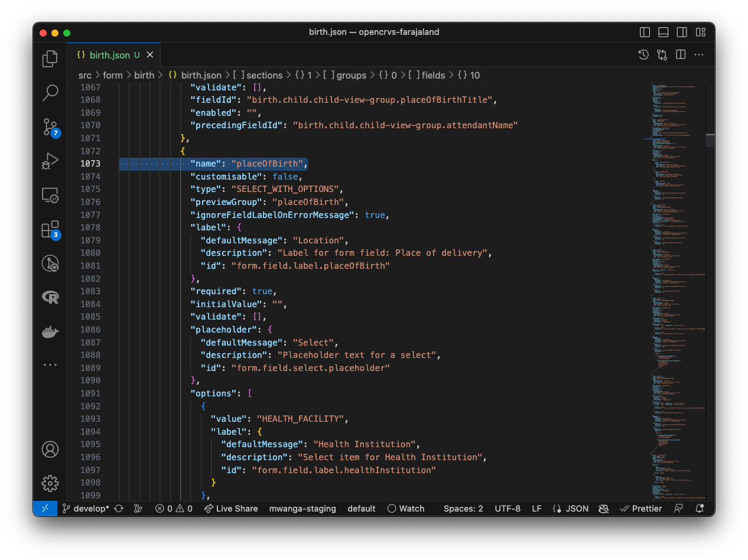Image resolution: width=748 pixels, height=560 pixels.
Task: Click the Open Timeline history icon
Action: tap(643, 55)
